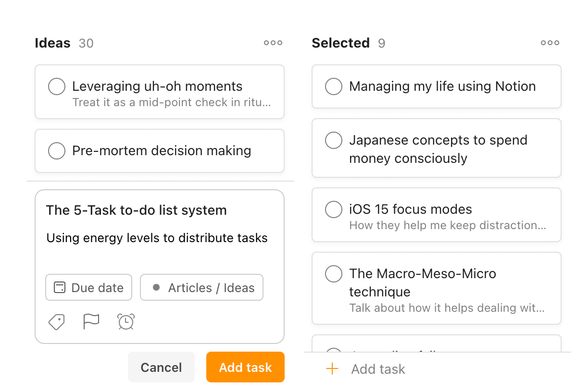Set priority with the flag icon
577x392 pixels.
coord(91,321)
